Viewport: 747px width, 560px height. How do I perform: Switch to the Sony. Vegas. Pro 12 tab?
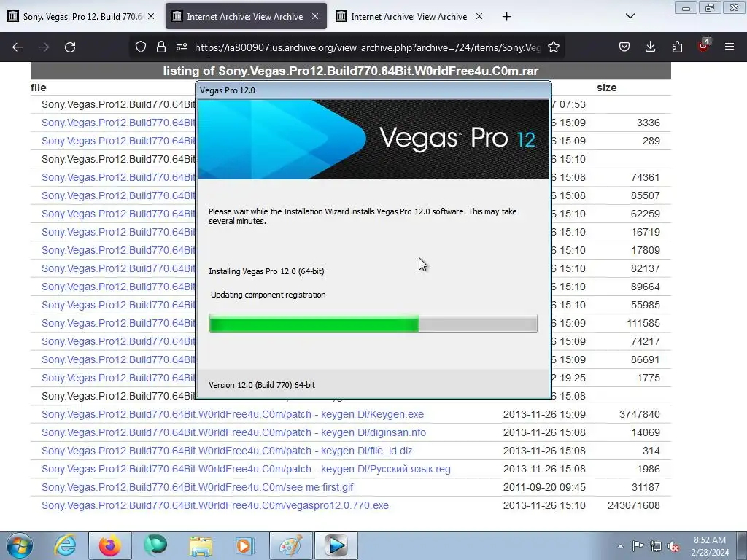pyautogui.click(x=81, y=16)
